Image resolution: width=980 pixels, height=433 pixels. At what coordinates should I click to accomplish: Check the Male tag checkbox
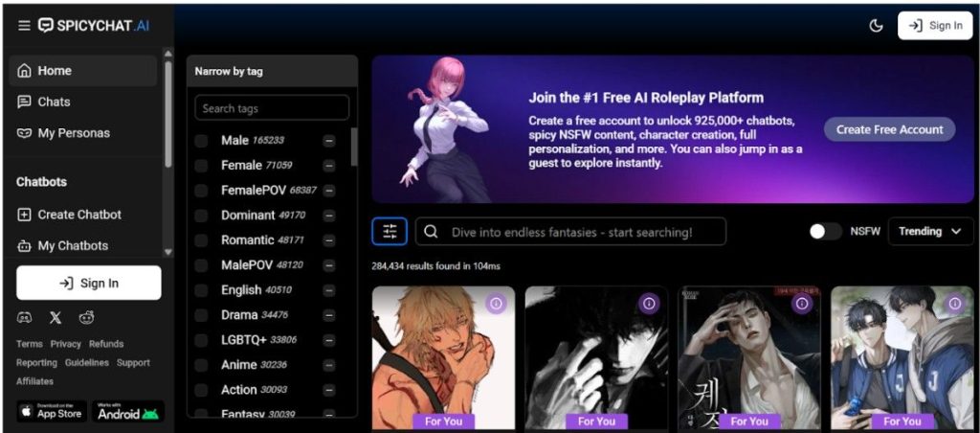pyautogui.click(x=201, y=141)
